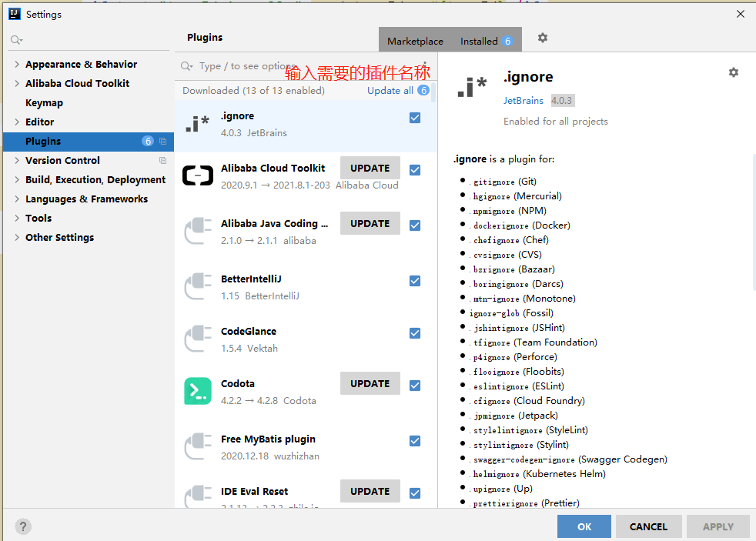Close the Settings dialog
Image resolution: width=756 pixels, height=541 pixels.
[741, 14]
